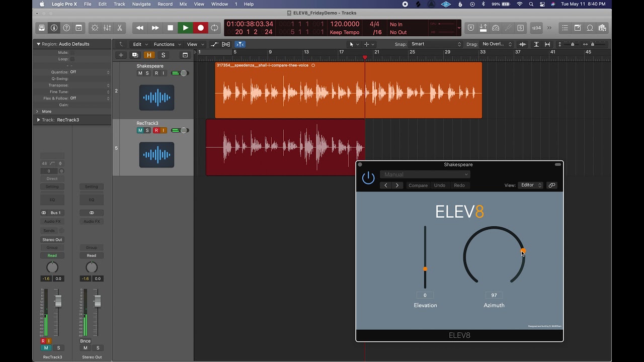Click the duplicate track icon
The image size is (644, 362).
(x=135, y=55)
